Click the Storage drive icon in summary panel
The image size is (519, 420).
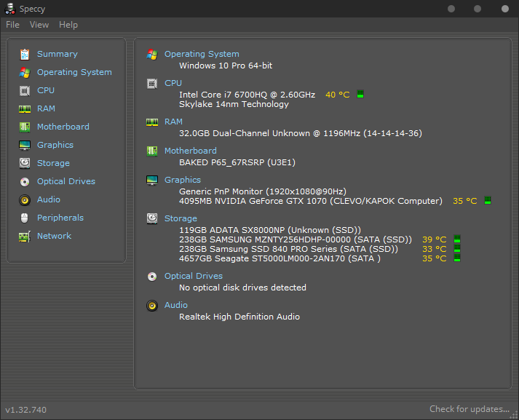[x=152, y=218]
